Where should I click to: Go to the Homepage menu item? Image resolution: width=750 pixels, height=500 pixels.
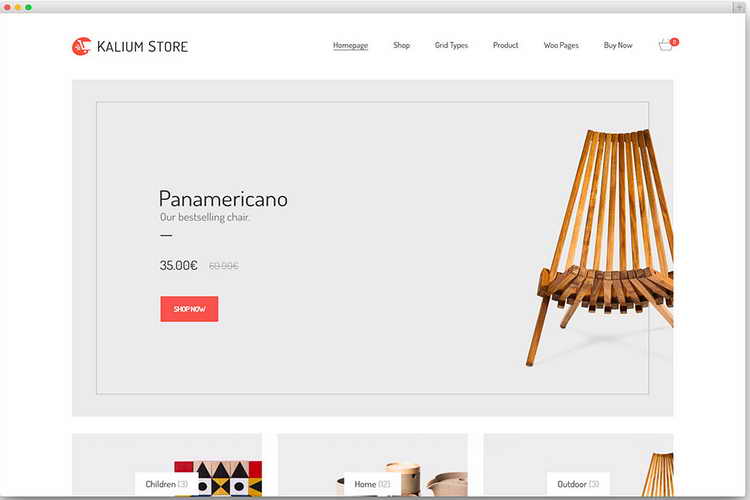pos(350,45)
